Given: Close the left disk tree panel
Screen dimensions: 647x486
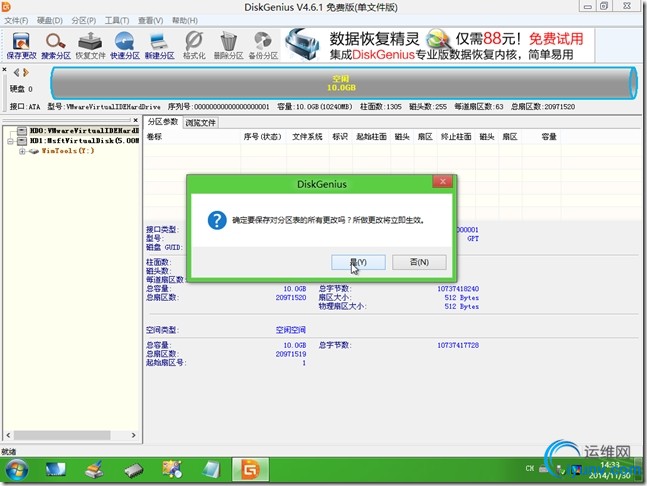Looking at the screenshot, I should (135, 120).
